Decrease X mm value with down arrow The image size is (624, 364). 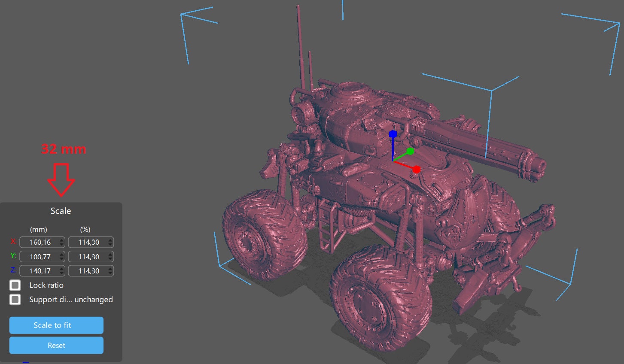coord(61,245)
